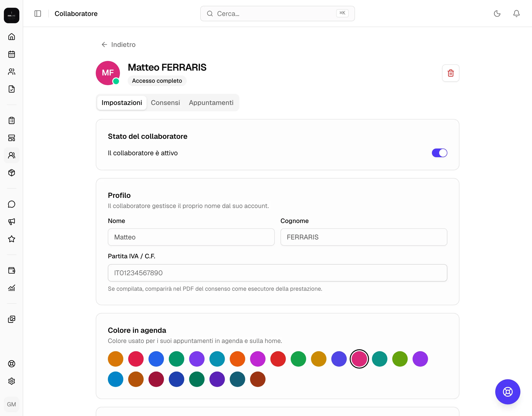Select the dark navy blue swatch in second row
Image resolution: width=532 pixels, height=416 pixels.
click(x=177, y=379)
